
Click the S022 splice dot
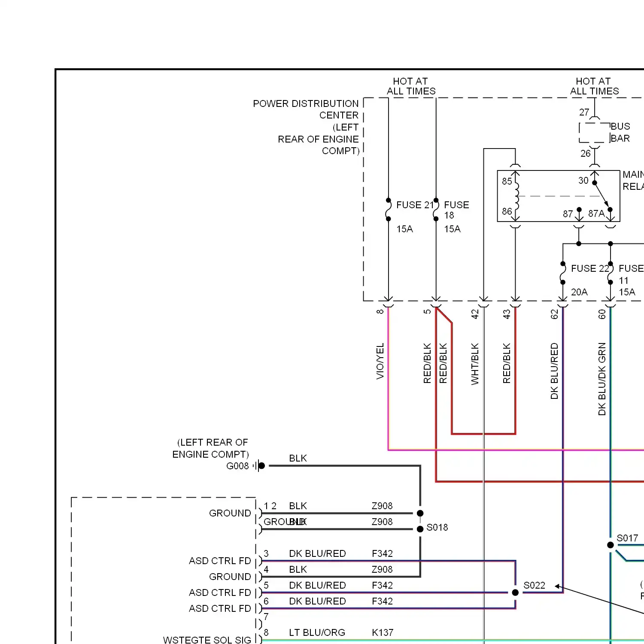coord(515,592)
